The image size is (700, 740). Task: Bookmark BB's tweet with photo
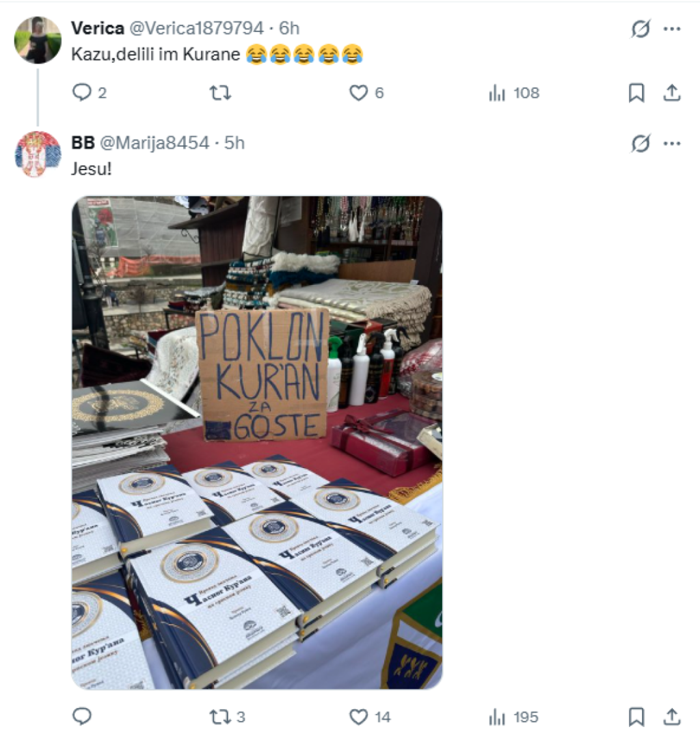coord(636,717)
